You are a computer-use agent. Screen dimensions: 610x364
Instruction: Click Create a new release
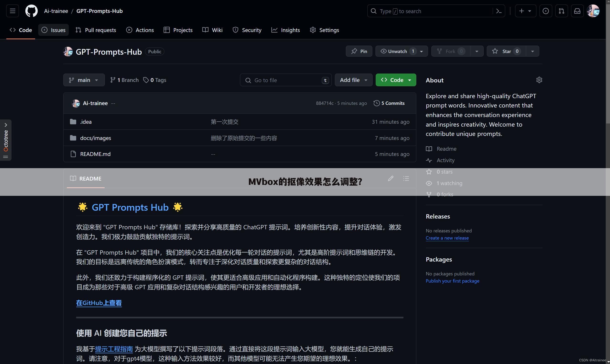point(447,238)
